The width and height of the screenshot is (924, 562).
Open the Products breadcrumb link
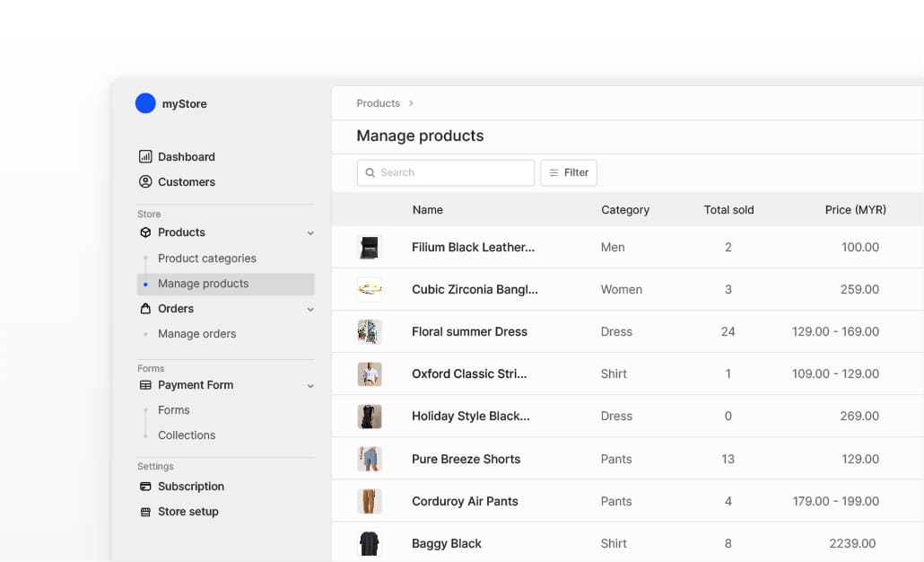tap(377, 103)
